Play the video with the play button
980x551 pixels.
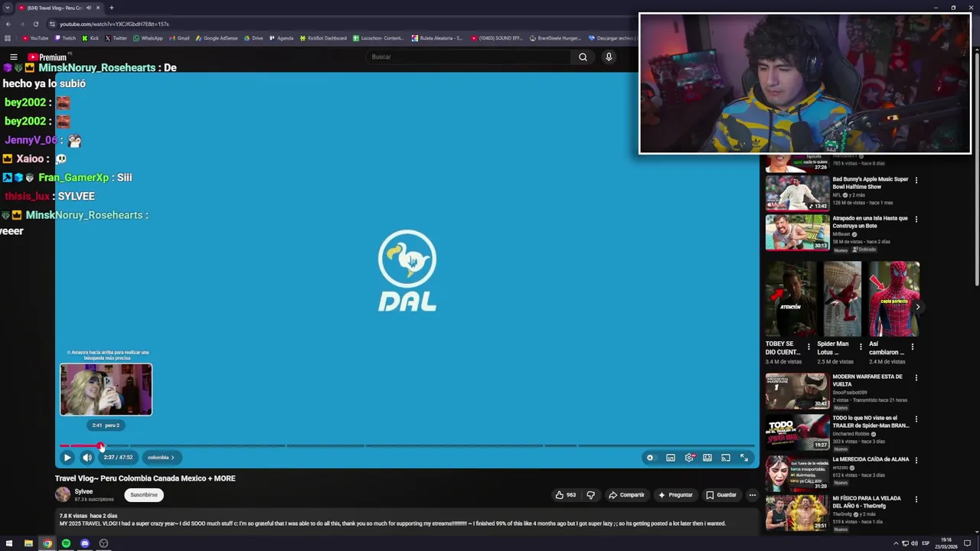click(x=67, y=458)
